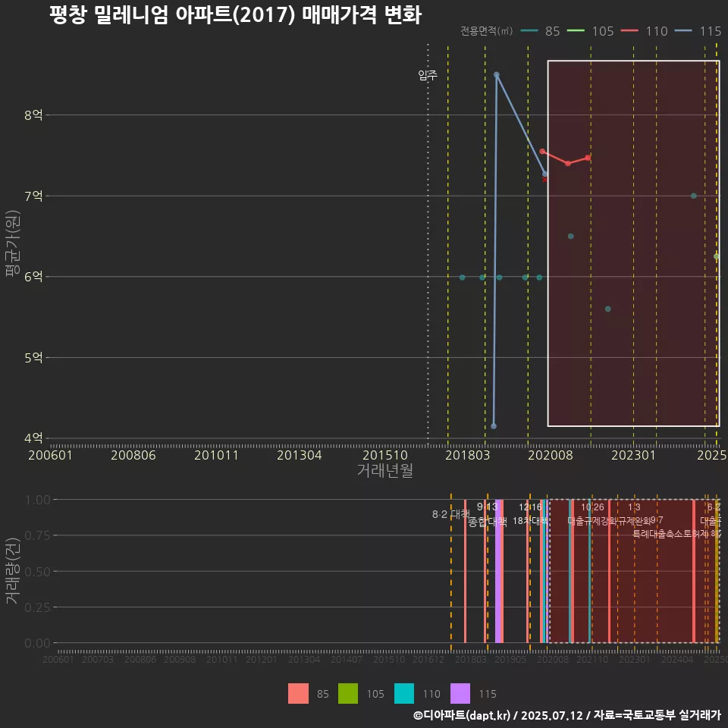The height and width of the screenshot is (728, 728).
Task: Click the '4억' y-axis label
Action: tap(33, 438)
